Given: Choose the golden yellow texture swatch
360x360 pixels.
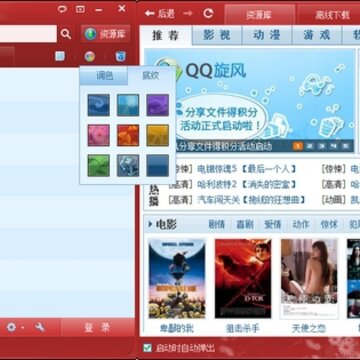Looking at the screenshot, I should 157,135.
